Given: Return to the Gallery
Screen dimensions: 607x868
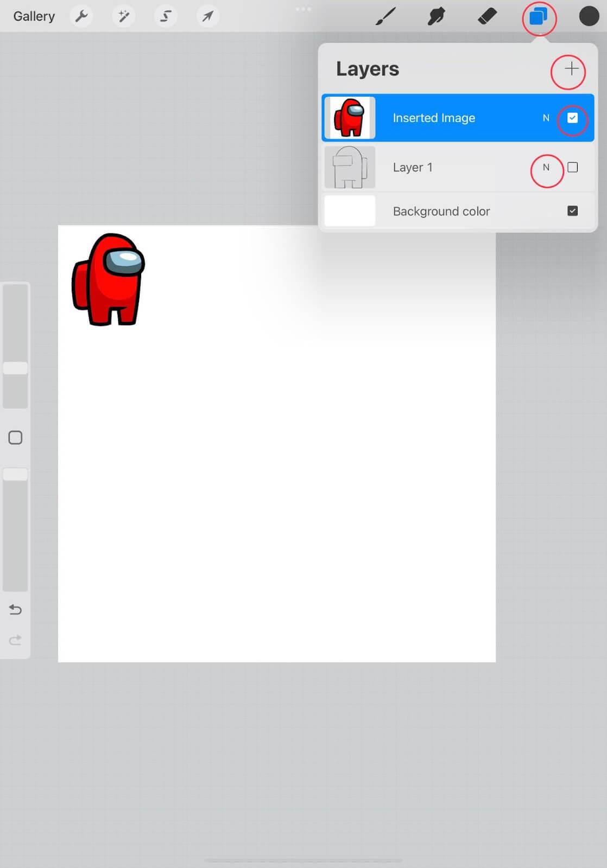Looking at the screenshot, I should click(34, 16).
